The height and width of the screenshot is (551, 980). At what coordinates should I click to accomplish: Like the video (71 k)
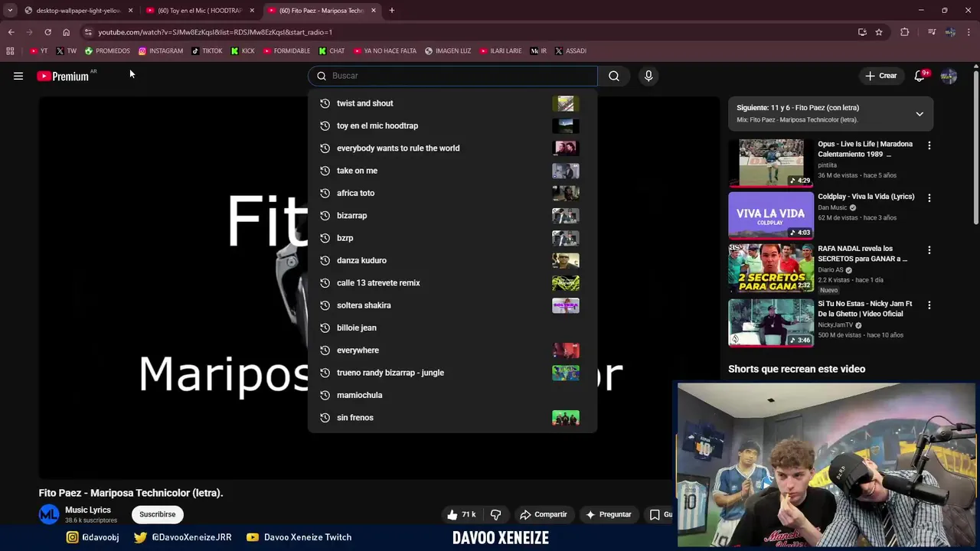pyautogui.click(x=462, y=514)
